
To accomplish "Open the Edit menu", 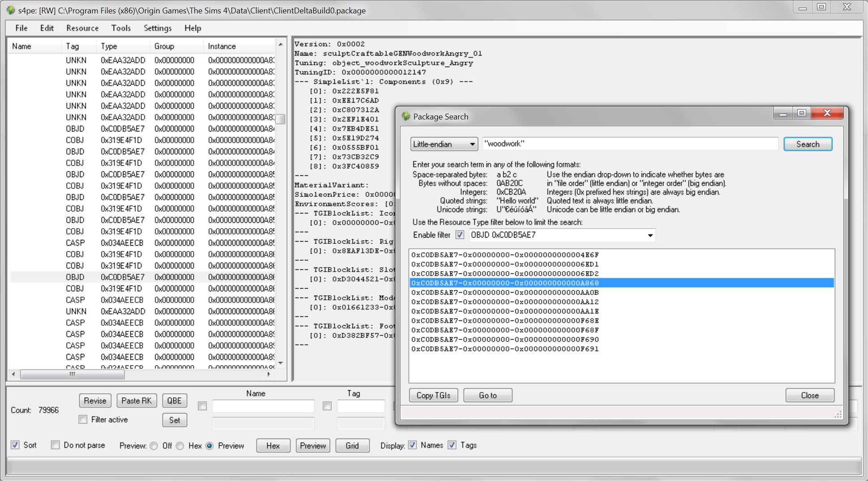I will 47,28.
